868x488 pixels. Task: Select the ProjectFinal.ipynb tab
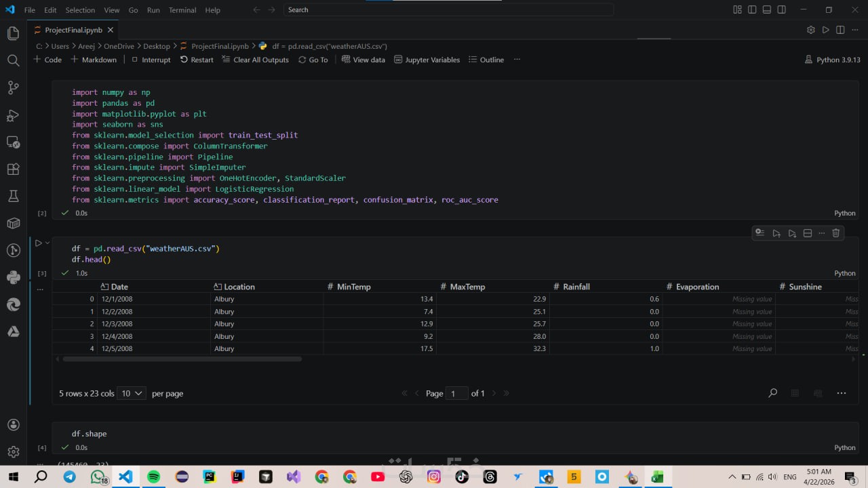coord(73,30)
